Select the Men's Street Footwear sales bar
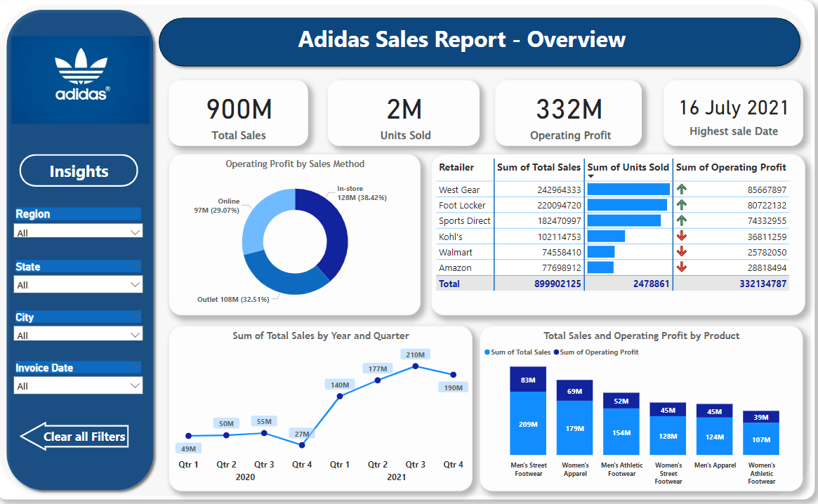This screenshot has height=504, width=818. click(x=528, y=424)
